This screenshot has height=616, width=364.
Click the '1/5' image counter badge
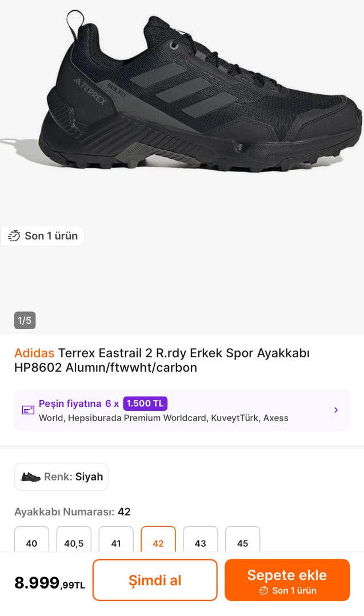tap(25, 321)
